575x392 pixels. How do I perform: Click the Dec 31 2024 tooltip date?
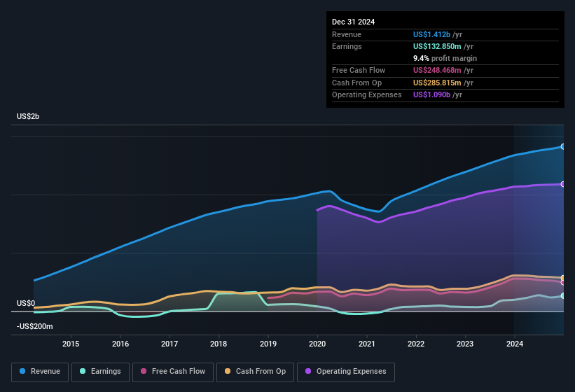[x=353, y=22]
